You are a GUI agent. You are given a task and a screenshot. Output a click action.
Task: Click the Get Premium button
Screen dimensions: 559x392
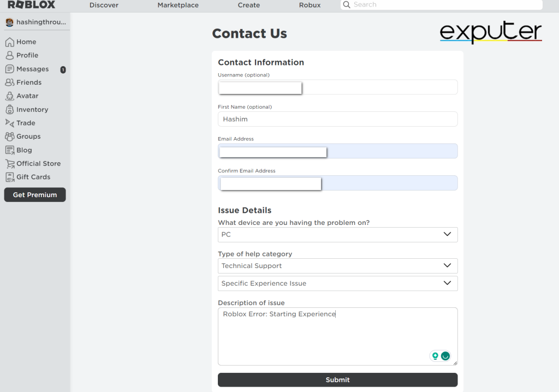tap(34, 194)
